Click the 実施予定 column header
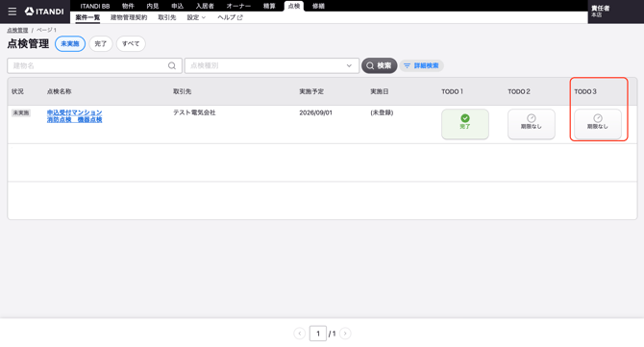 coord(311,91)
